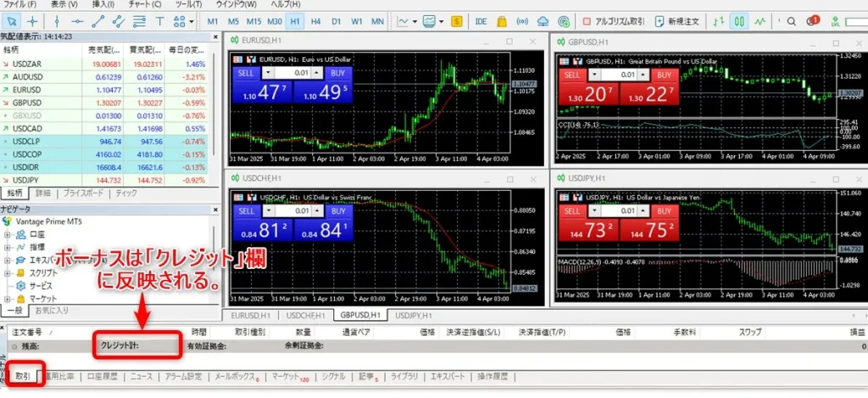Open the Market shopping bag icon
868x398 pixels.
(x=502, y=21)
